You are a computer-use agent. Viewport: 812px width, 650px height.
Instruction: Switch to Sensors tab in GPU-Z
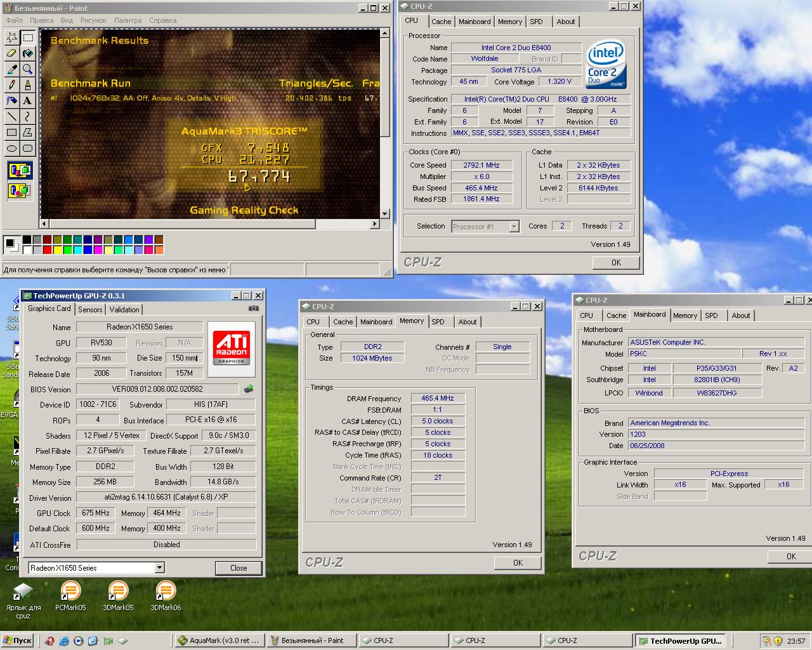[90, 310]
